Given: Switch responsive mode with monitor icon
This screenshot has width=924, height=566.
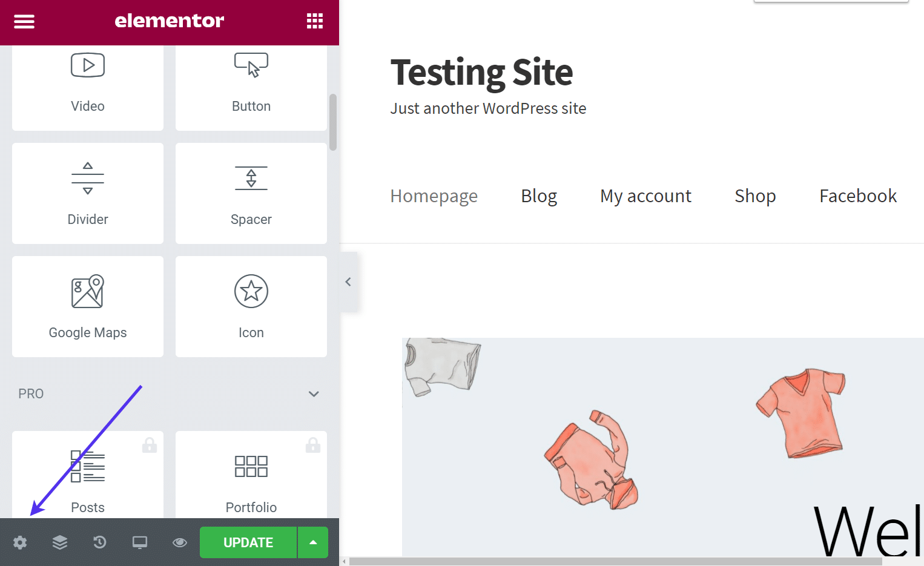Looking at the screenshot, I should (140, 542).
